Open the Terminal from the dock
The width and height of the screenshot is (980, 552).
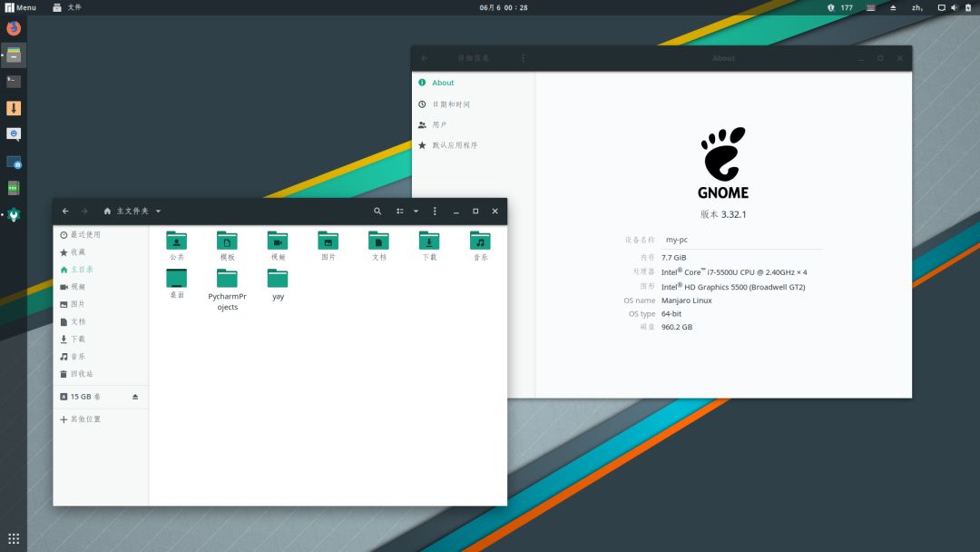pos(14,81)
